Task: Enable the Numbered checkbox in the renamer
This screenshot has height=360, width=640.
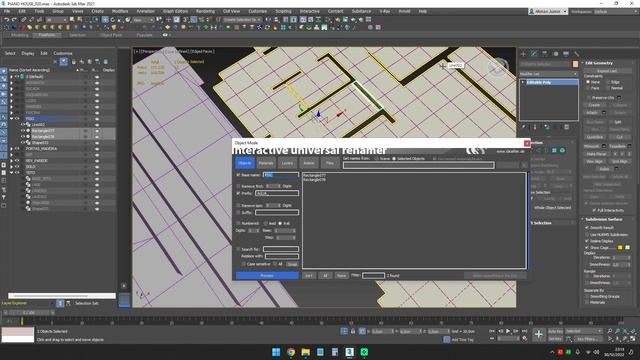Action: pos(238,223)
